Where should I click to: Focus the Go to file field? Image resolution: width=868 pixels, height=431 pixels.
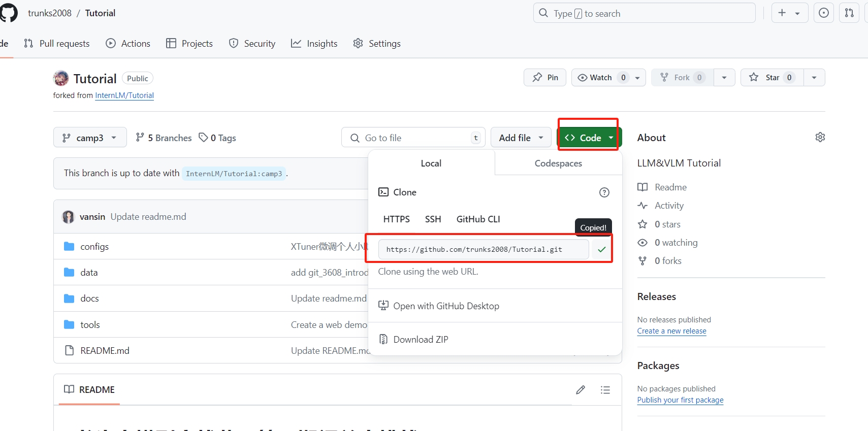coord(413,138)
